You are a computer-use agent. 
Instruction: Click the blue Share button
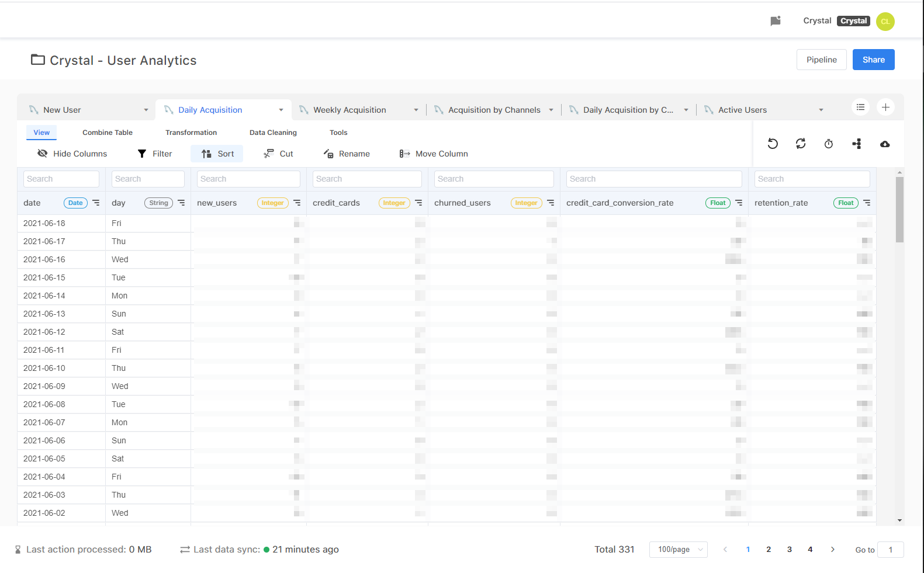click(x=873, y=60)
